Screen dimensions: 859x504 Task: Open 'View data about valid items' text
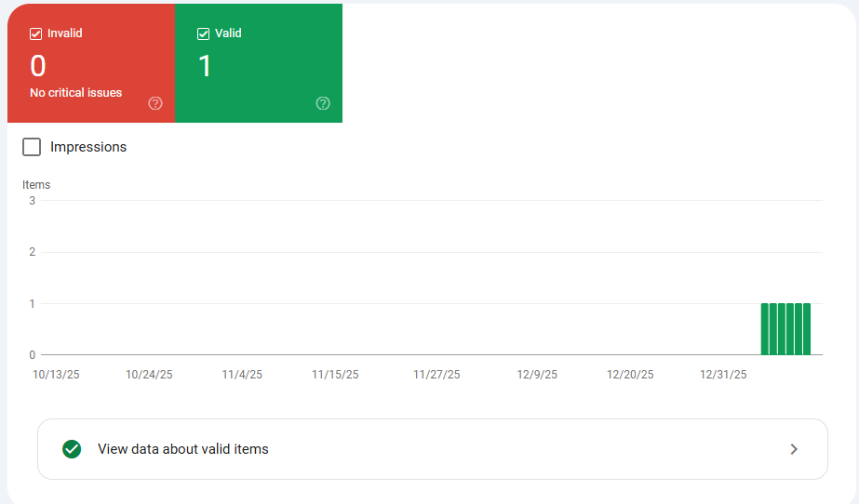(183, 449)
